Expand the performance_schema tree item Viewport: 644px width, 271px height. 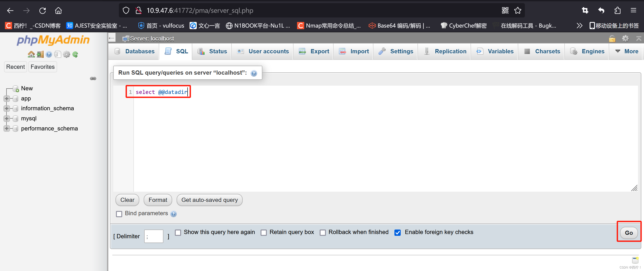coord(7,128)
